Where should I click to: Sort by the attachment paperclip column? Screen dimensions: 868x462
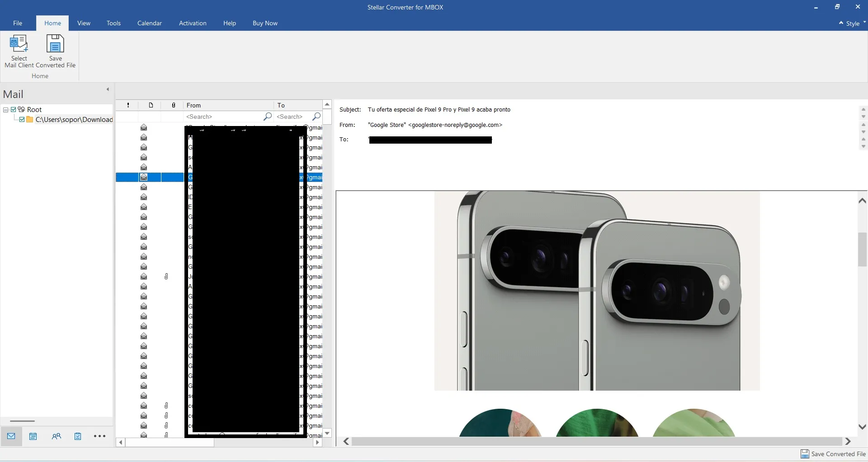click(174, 105)
